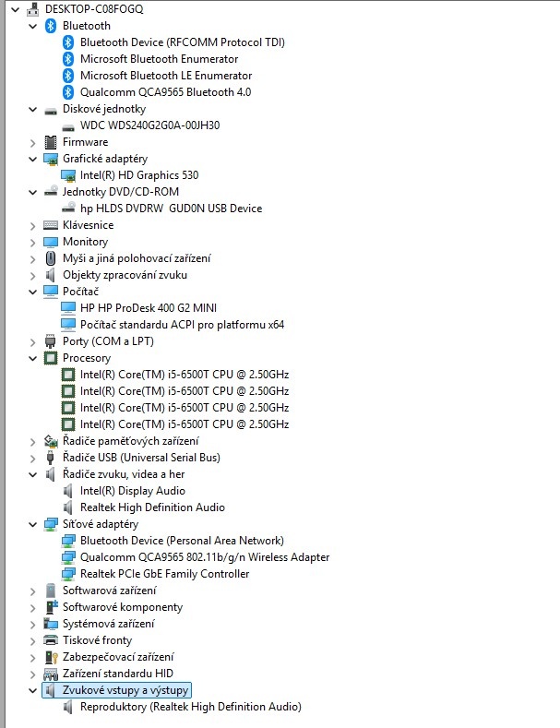
Task: Click the Zabezpečovací zařízení key icon
Action: point(51,657)
